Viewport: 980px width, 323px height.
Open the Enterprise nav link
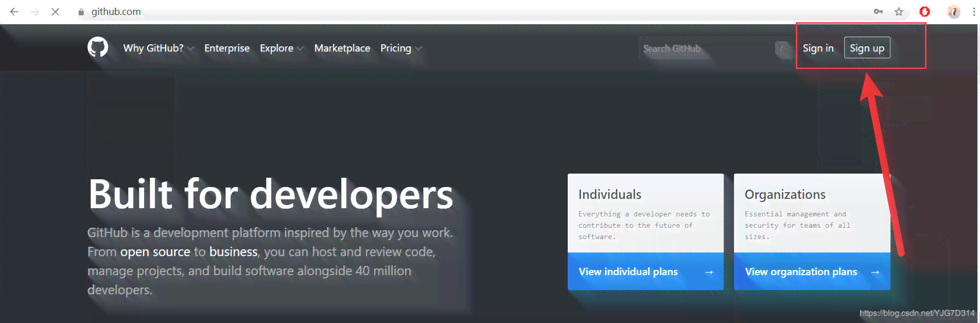tap(227, 48)
